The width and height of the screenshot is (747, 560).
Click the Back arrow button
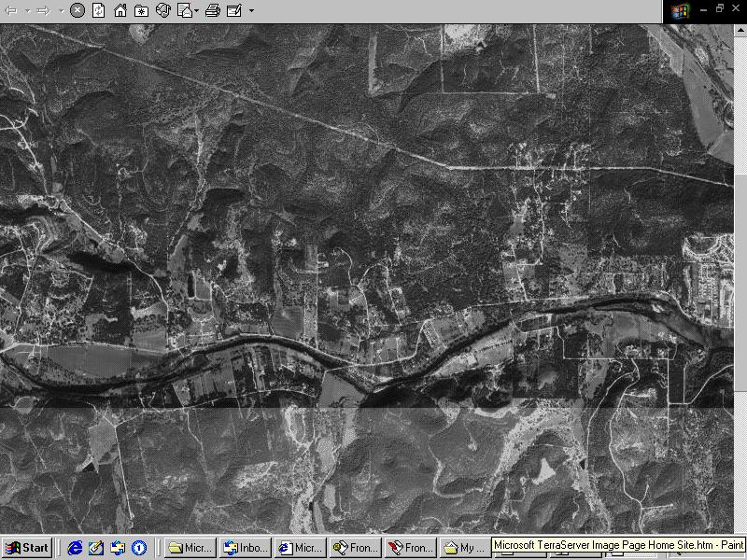[12, 11]
